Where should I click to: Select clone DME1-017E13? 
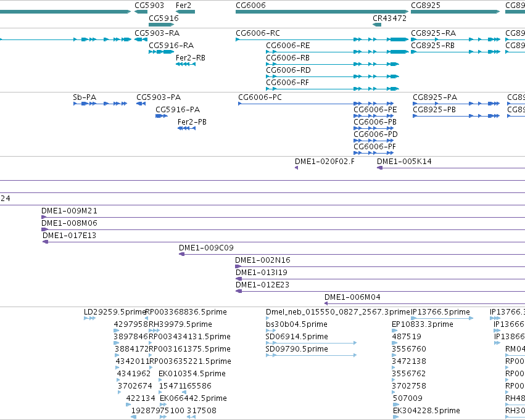click(x=69, y=236)
